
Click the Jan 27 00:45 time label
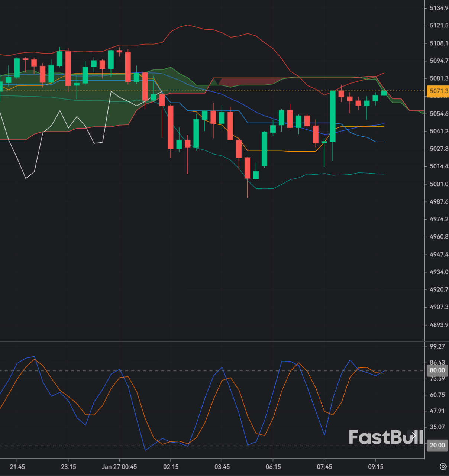click(119, 467)
